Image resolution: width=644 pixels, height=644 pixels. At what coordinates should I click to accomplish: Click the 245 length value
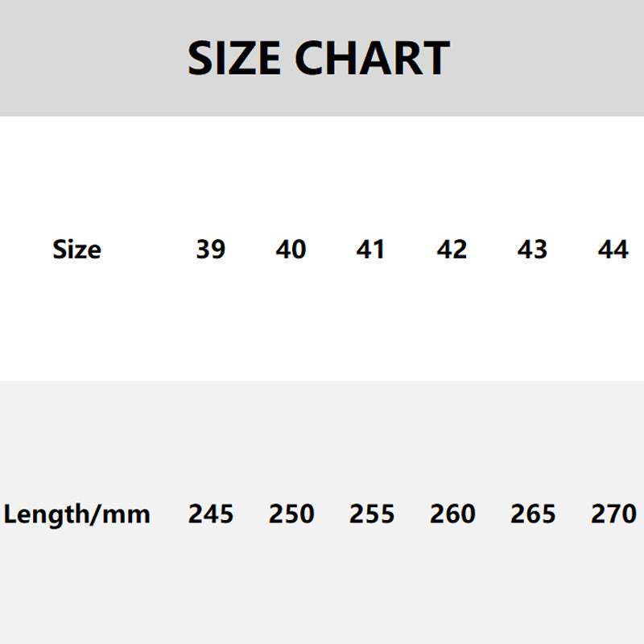point(211,514)
